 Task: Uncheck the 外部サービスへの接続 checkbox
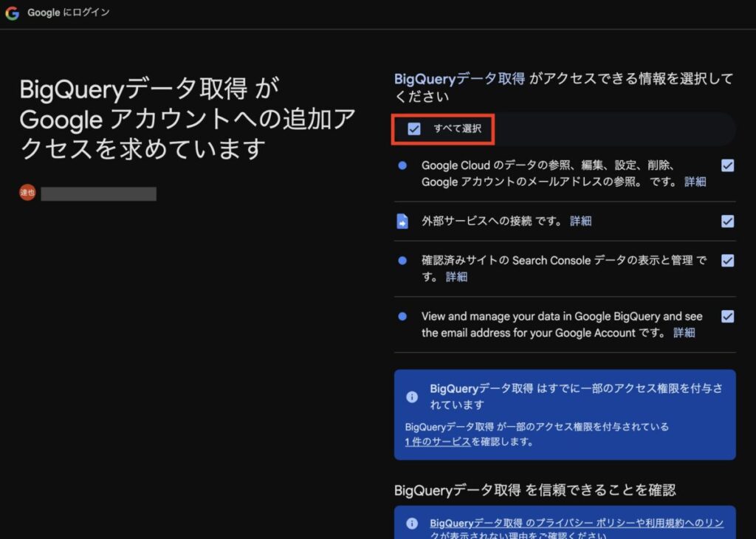click(x=727, y=222)
